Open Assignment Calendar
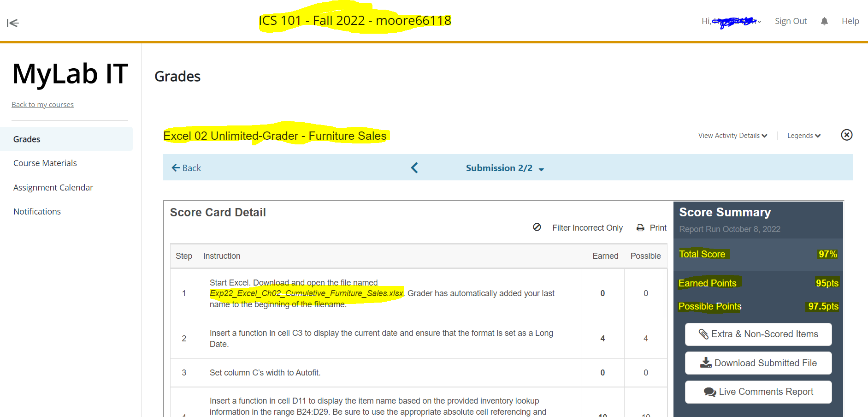This screenshot has width=868, height=417. click(53, 187)
